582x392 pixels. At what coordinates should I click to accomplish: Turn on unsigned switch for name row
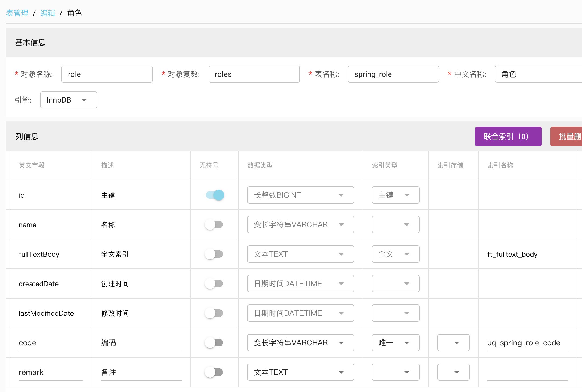(214, 224)
